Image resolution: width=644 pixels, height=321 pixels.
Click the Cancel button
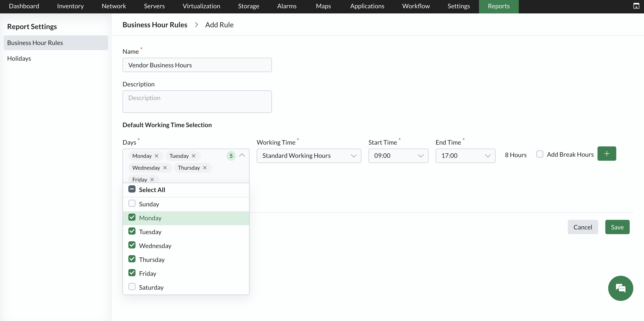click(583, 227)
